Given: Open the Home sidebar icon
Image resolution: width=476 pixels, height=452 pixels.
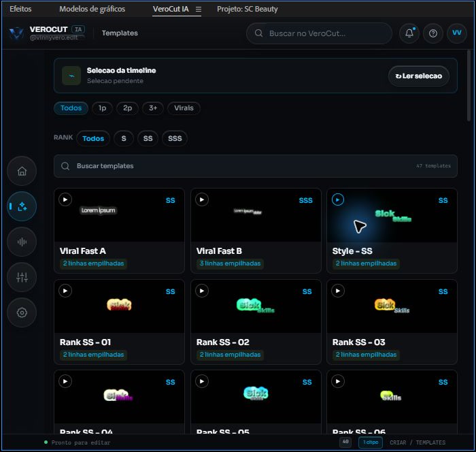Looking at the screenshot, I should click(22, 171).
